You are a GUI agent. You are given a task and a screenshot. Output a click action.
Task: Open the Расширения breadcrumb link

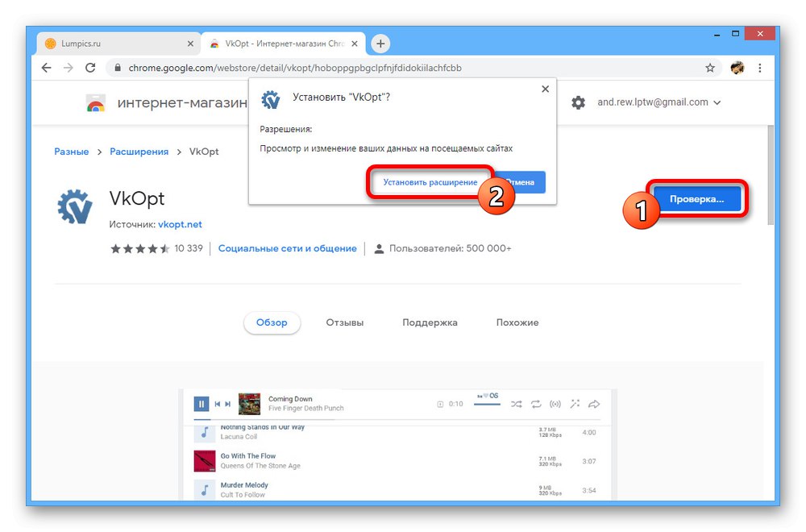tap(139, 152)
